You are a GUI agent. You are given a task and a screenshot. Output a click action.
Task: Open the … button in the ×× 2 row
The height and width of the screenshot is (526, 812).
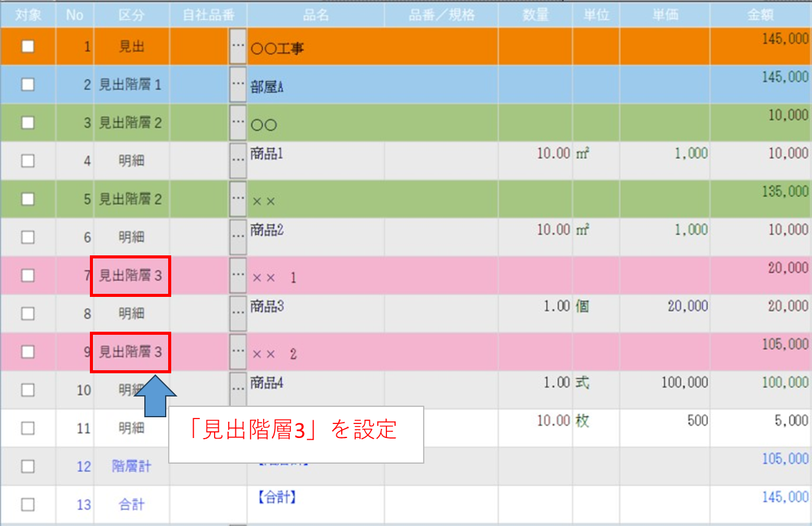(238, 352)
